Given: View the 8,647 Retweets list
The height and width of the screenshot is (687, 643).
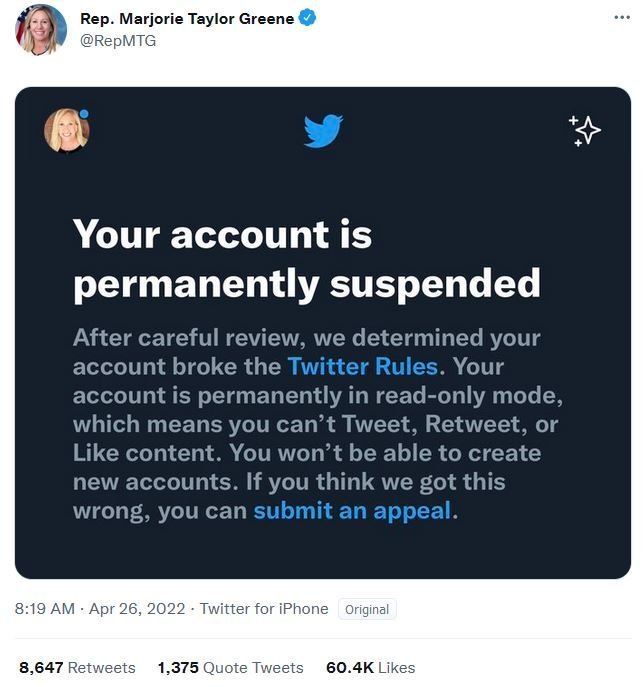Looking at the screenshot, I should point(78,668).
